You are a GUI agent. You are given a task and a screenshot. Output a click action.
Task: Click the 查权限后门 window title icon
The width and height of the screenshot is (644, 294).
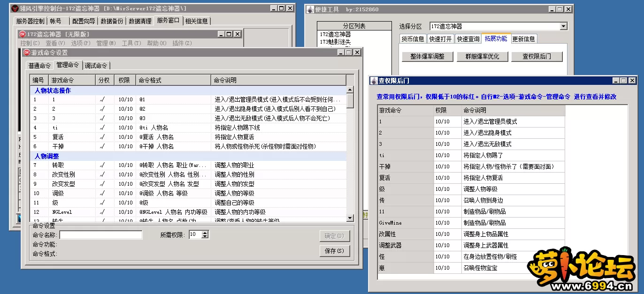click(x=374, y=81)
